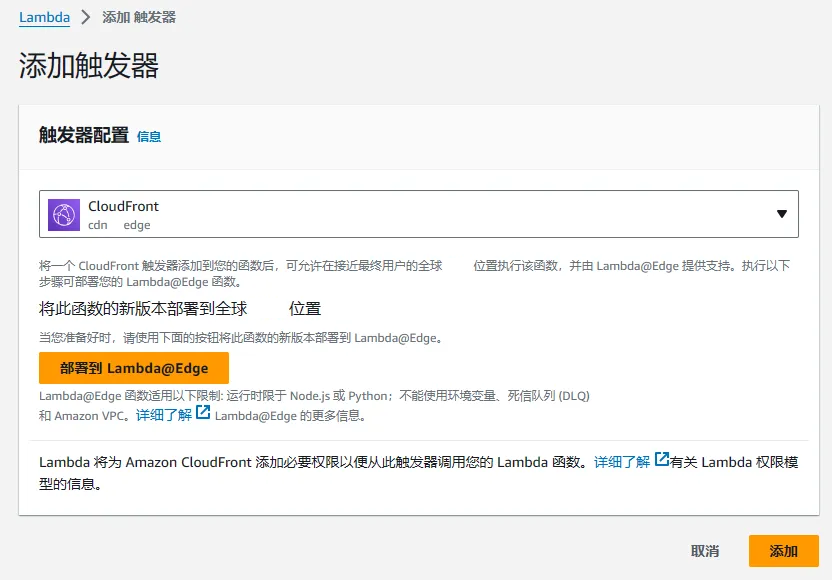Viewport: 832px width, 580px height.
Task: Open the Lambda breadcrumb link
Action: point(44,18)
